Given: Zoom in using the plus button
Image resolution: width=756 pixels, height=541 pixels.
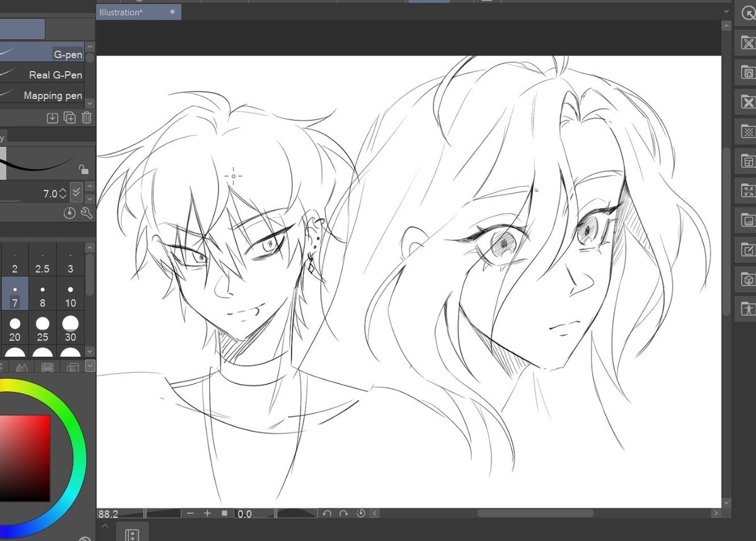Looking at the screenshot, I should coord(207,513).
